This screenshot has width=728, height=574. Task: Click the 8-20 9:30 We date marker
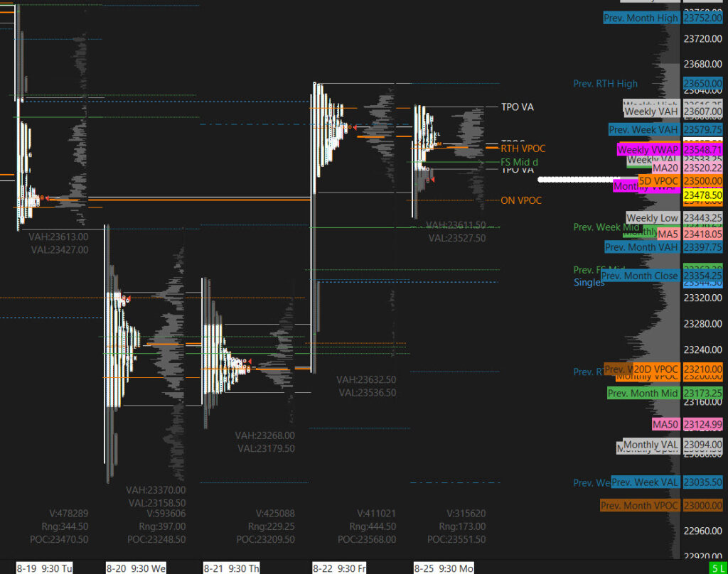(134, 568)
